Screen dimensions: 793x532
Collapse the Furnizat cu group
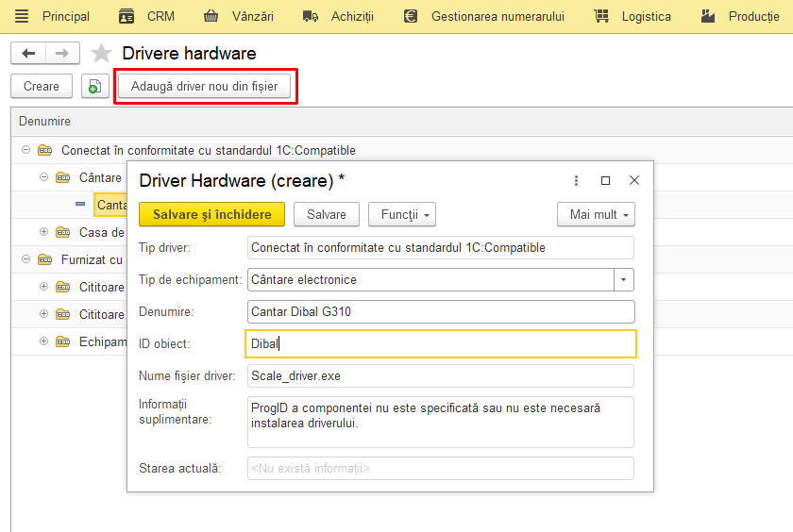tap(26, 258)
